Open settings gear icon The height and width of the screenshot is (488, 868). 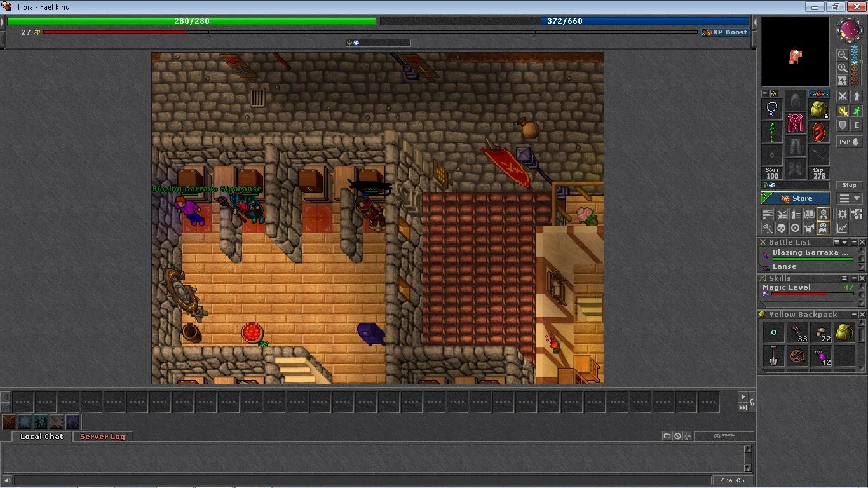[x=842, y=214]
